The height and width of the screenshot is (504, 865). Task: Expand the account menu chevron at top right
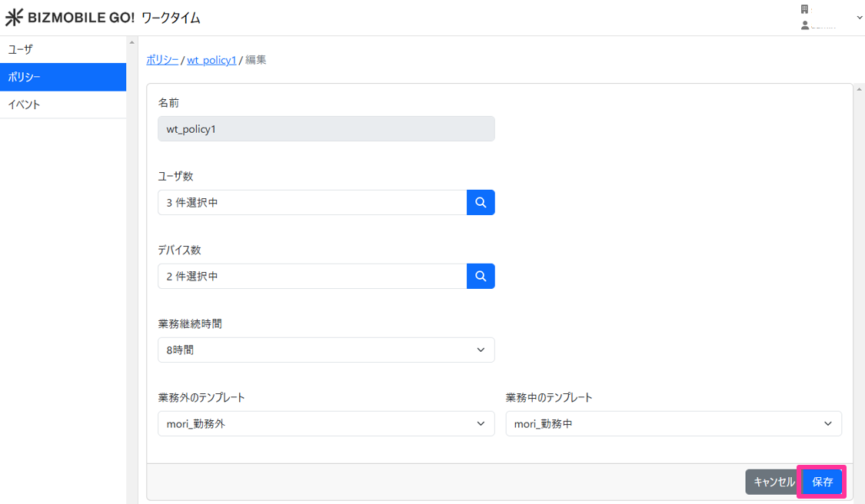(x=859, y=18)
